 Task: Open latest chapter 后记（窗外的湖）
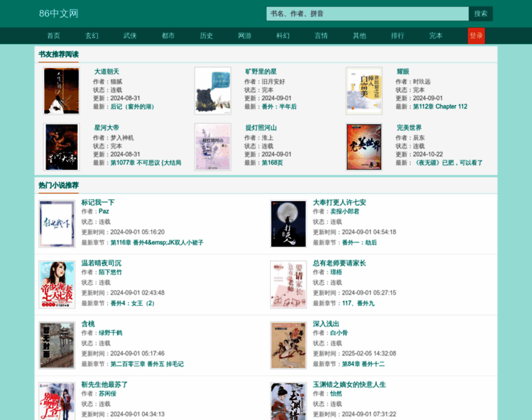[132, 106]
